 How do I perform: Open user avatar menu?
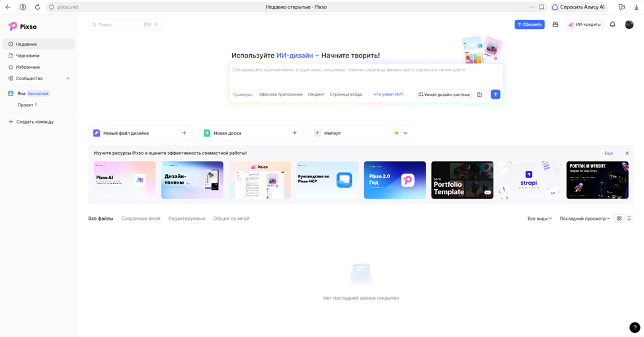(x=629, y=24)
